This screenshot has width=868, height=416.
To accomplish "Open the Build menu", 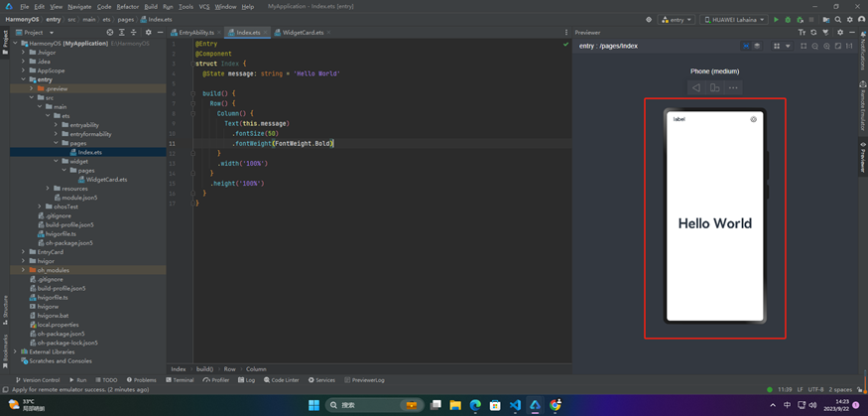I will tap(151, 7).
